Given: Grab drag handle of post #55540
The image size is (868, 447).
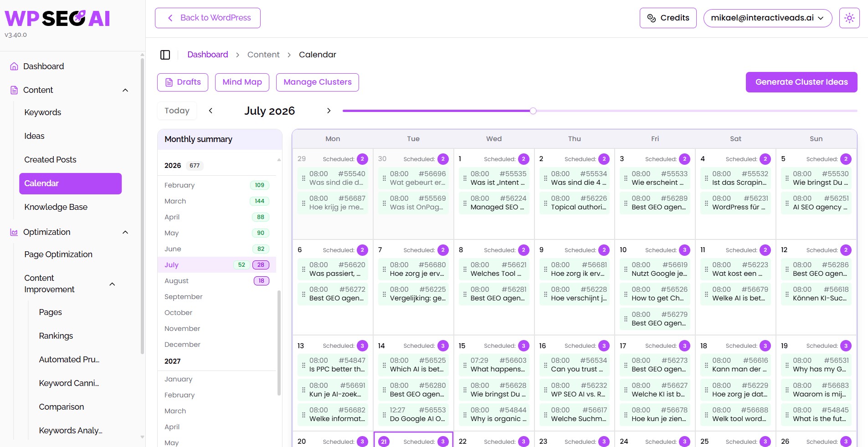Looking at the screenshot, I should coord(303,178).
